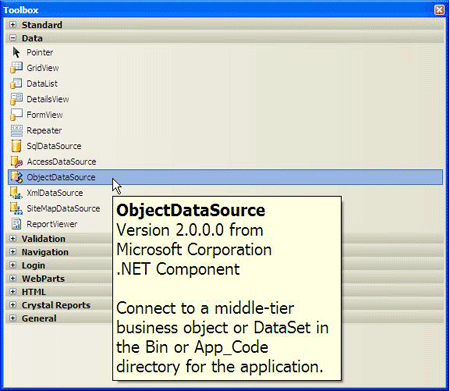
Task: Choose the DetailsView icon in toolbox
Action: tap(16, 99)
